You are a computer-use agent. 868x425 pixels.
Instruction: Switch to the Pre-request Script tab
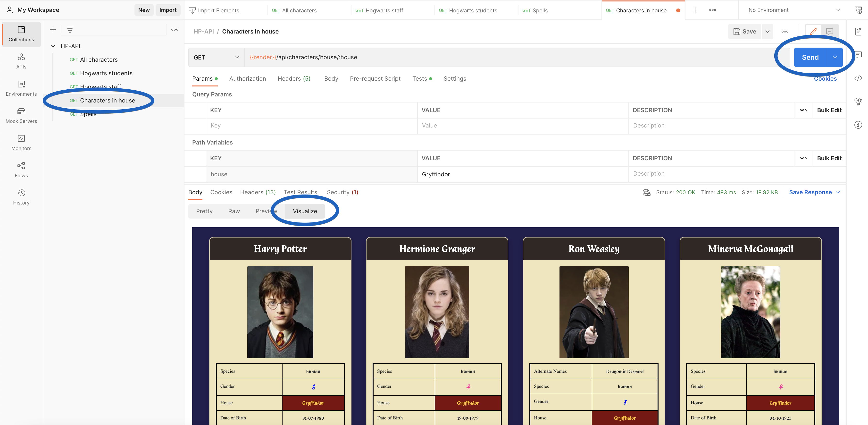(x=375, y=78)
